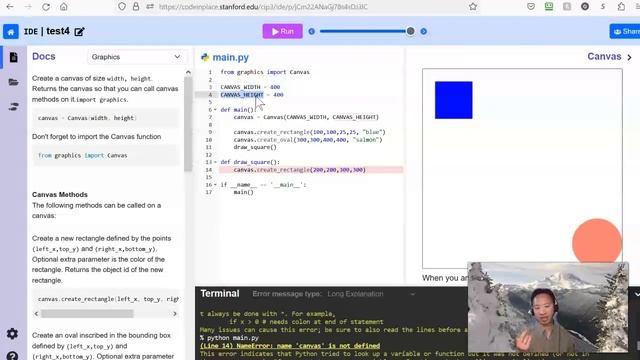Click the blue square on canvas
Image resolution: width=640 pixels, height=360 pixels.
[x=453, y=100]
